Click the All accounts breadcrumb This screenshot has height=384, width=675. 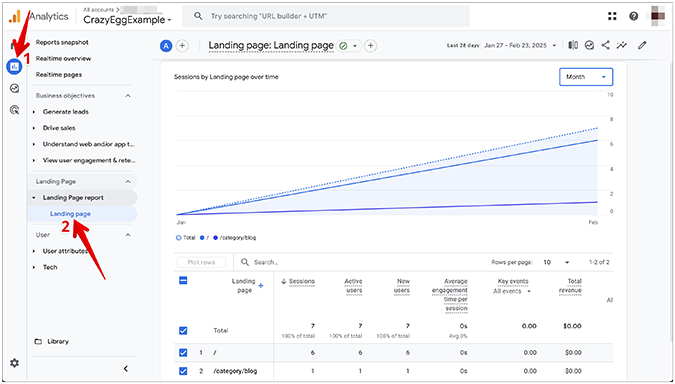(99, 9)
